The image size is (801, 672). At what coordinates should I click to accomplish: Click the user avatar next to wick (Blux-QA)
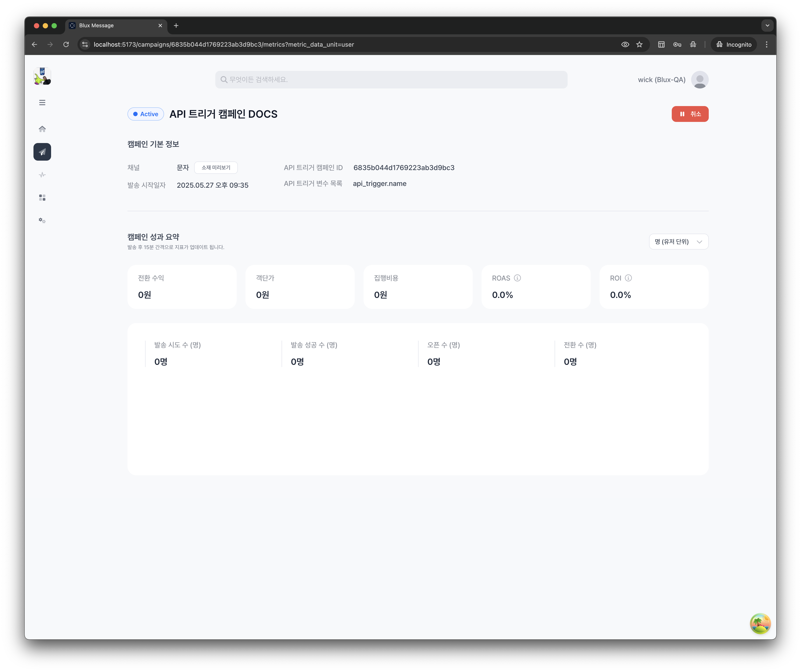click(x=700, y=80)
